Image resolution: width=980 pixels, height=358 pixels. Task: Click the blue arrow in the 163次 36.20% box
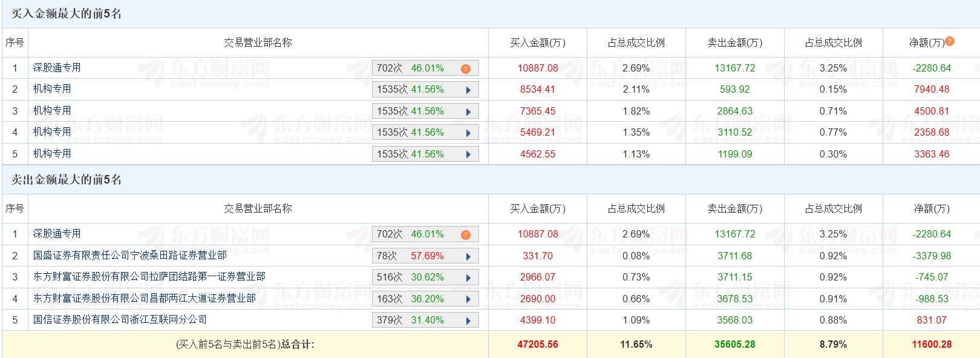coord(468,299)
